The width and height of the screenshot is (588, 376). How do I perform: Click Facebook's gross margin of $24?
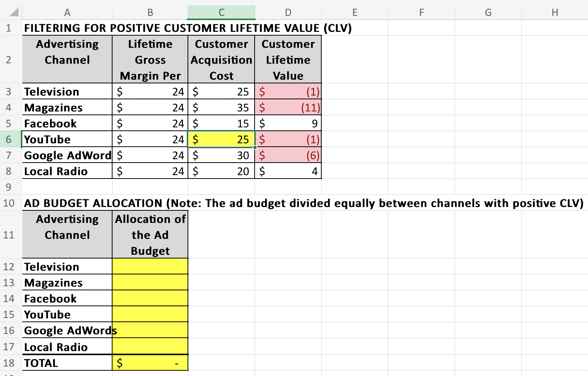tap(150, 124)
